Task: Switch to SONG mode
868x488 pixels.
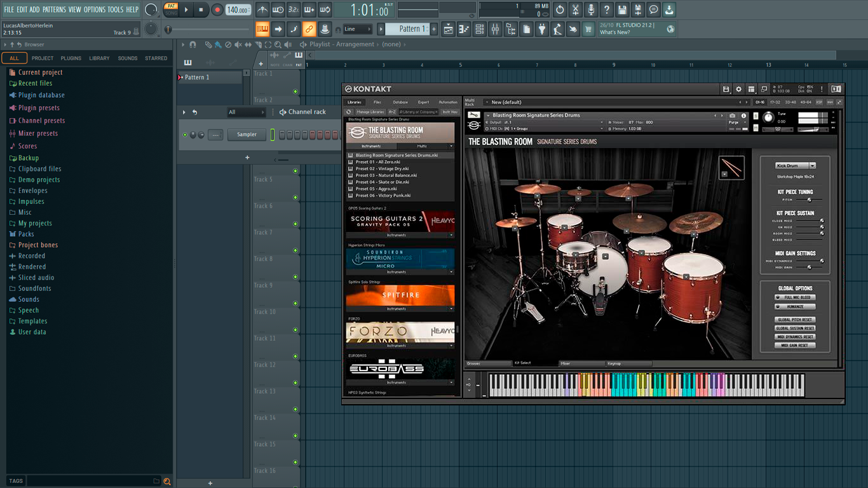Action: click(171, 13)
